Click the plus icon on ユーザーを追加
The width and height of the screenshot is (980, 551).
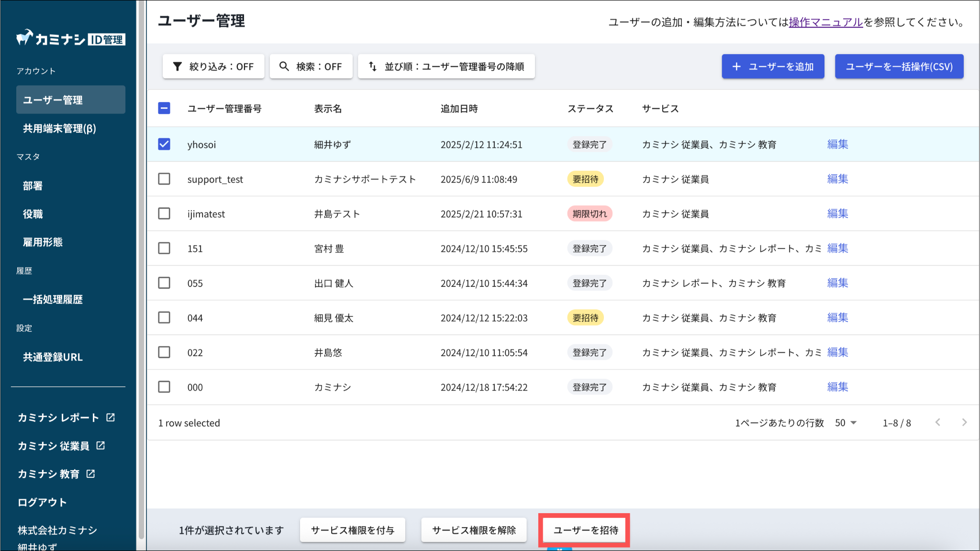click(x=736, y=67)
